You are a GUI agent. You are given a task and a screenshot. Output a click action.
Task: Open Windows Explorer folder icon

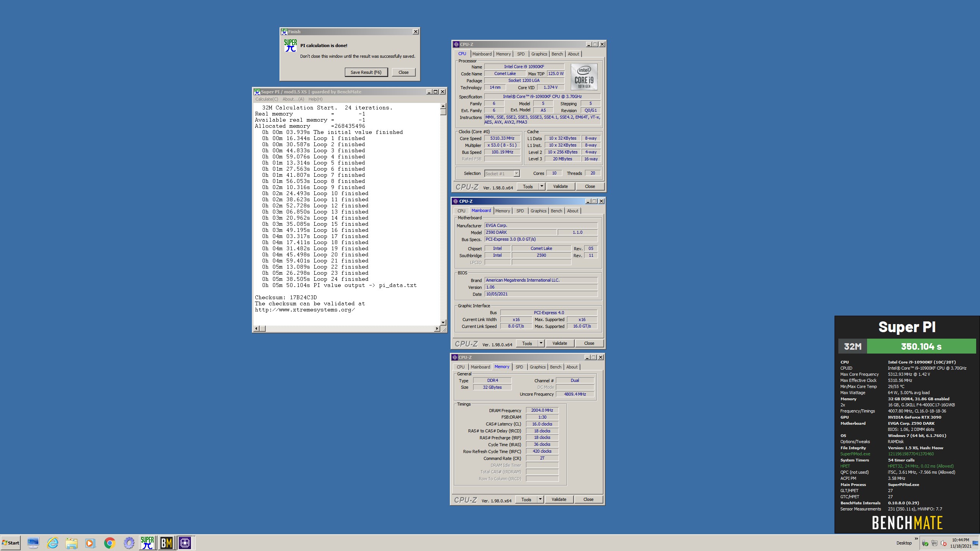click(71, 543)
